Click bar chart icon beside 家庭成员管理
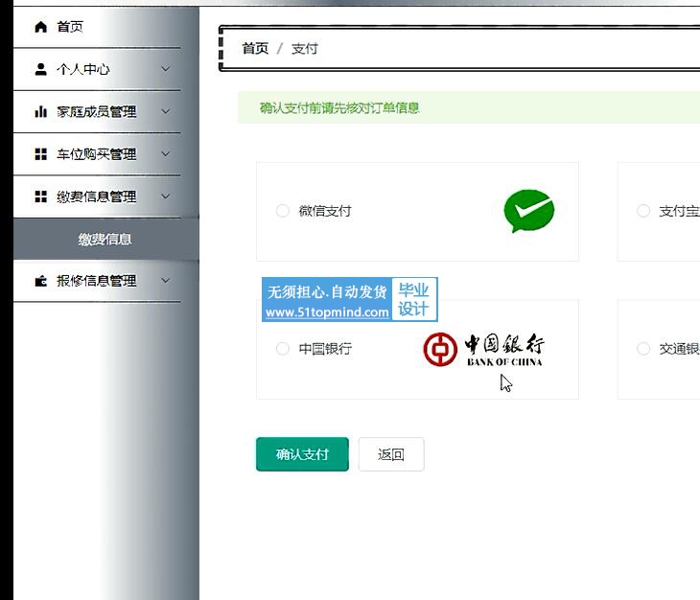The height and width of the screenshot is (600, 700). pos(40,111)
